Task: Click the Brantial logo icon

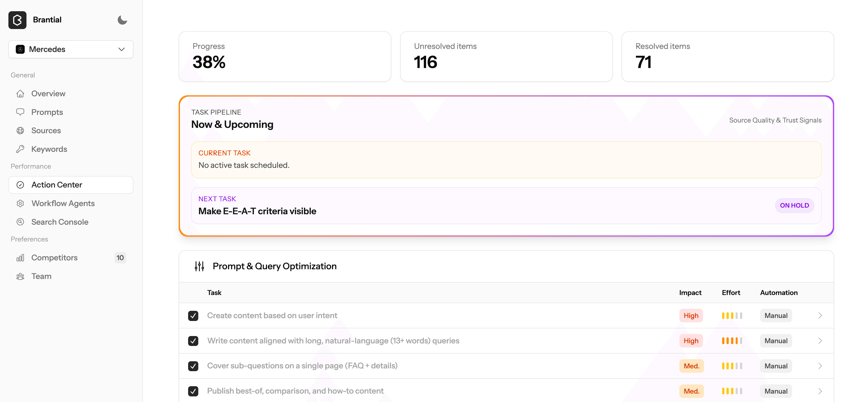Action: (17, 20)
